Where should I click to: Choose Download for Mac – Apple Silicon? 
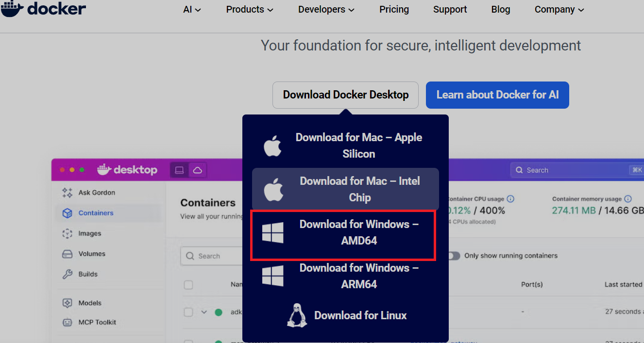[x=345, y=146]
